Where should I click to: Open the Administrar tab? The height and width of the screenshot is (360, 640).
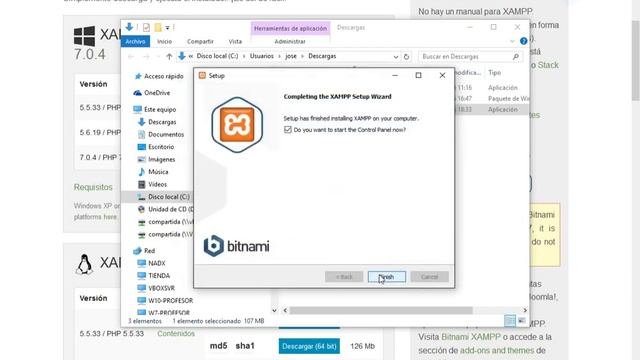[x=290, y=41]
